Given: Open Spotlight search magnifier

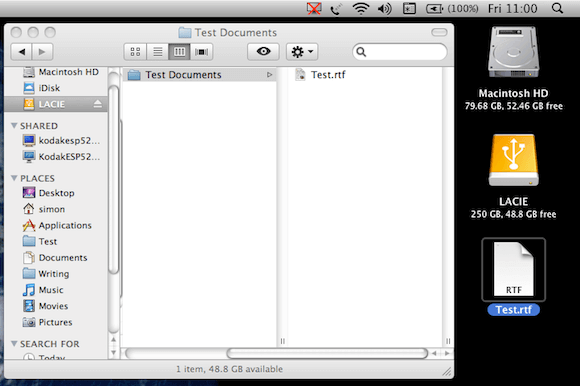Looking at the screenshot, I should point(557,8).
